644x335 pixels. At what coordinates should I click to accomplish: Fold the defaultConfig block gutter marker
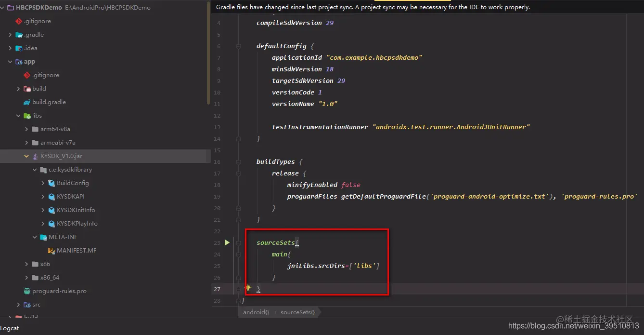pyautogui.click(x=238, y=46)
